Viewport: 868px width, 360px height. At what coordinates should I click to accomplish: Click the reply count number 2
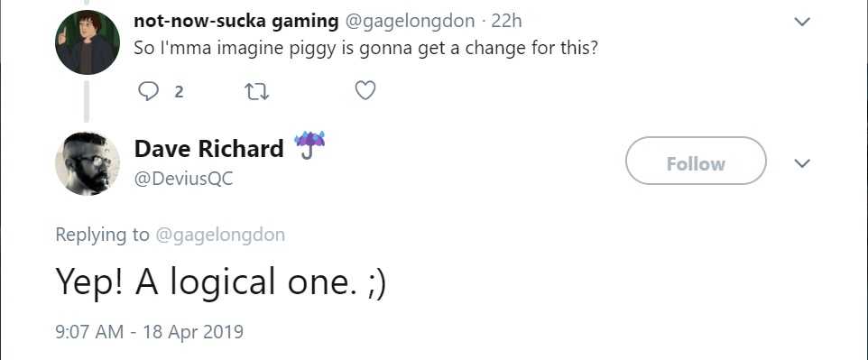[179, 91]
